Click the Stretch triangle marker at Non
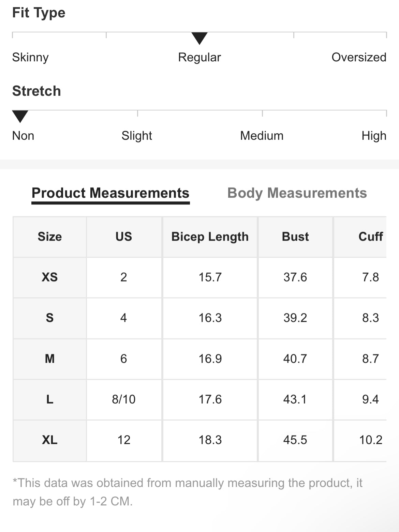The width and height of the screenshot is (399, 532). pos(20,116)
